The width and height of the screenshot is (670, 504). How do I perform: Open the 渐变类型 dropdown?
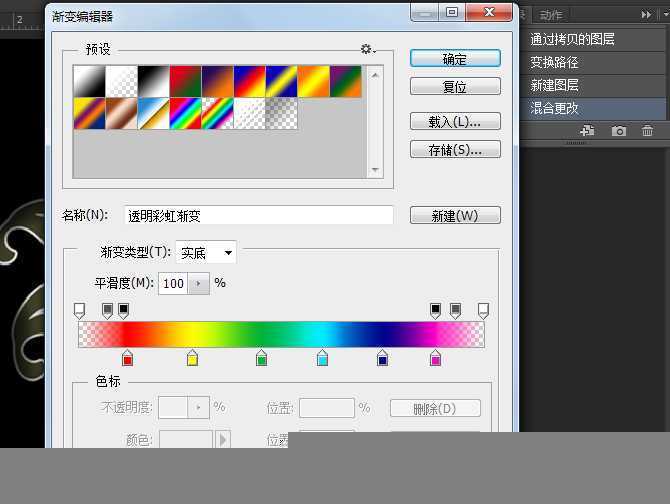pyautogui.click(x=206, y=252)
